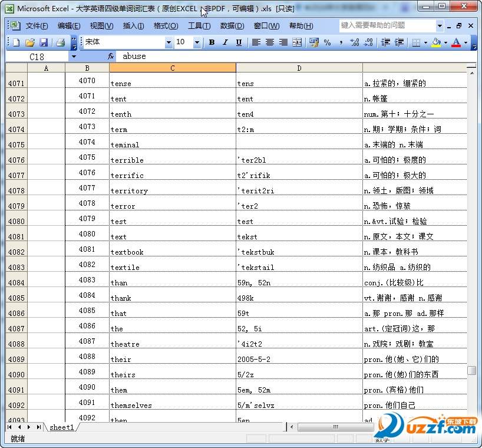
Task: Click formula bar showing abuse
Action: 295,56
